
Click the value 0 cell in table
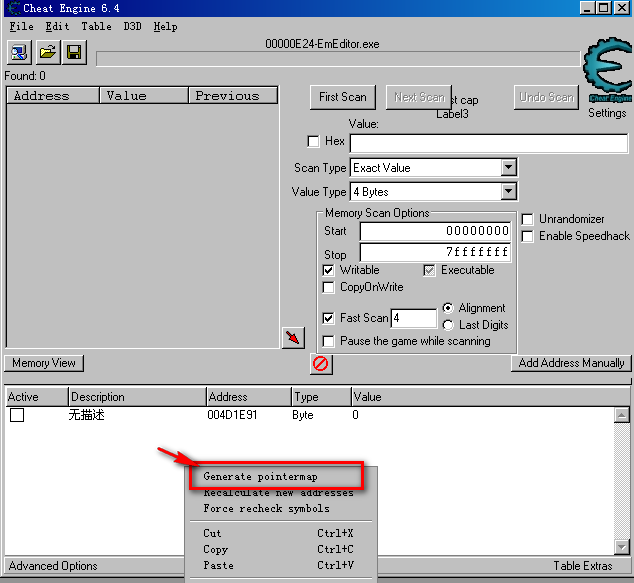[x=355, y=415]
